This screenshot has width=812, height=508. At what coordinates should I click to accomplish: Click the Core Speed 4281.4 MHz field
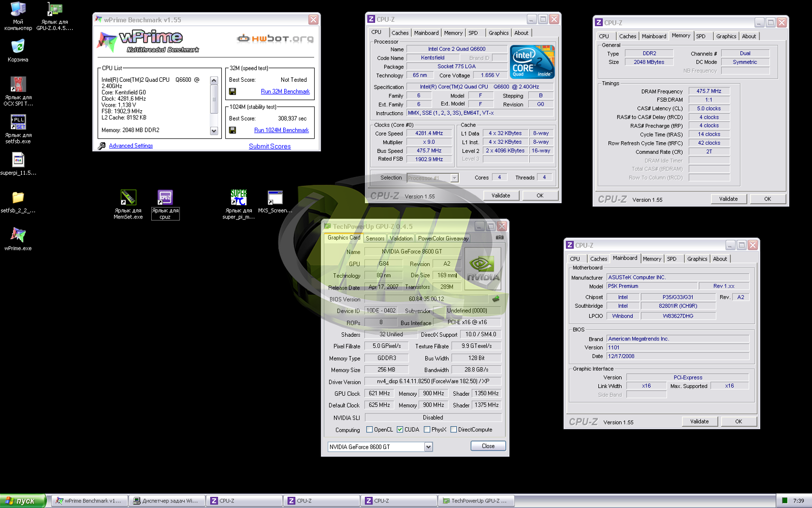click(429, 133)
